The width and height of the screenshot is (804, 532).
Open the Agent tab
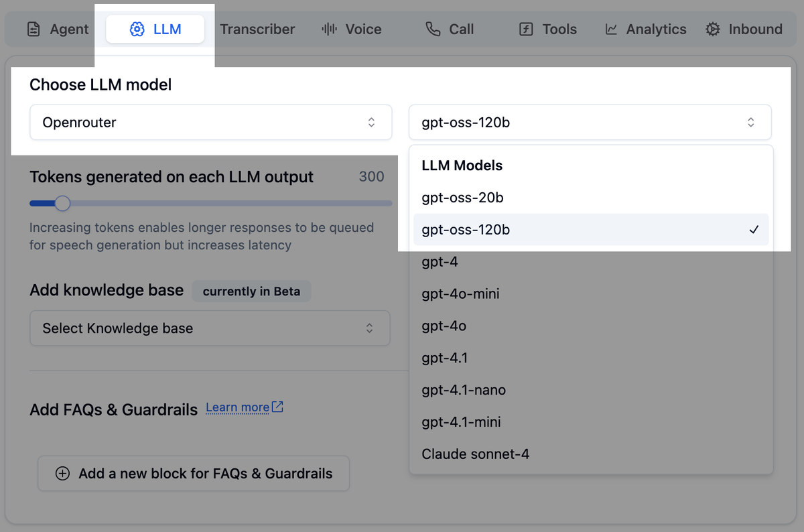(x=57, y=29)
